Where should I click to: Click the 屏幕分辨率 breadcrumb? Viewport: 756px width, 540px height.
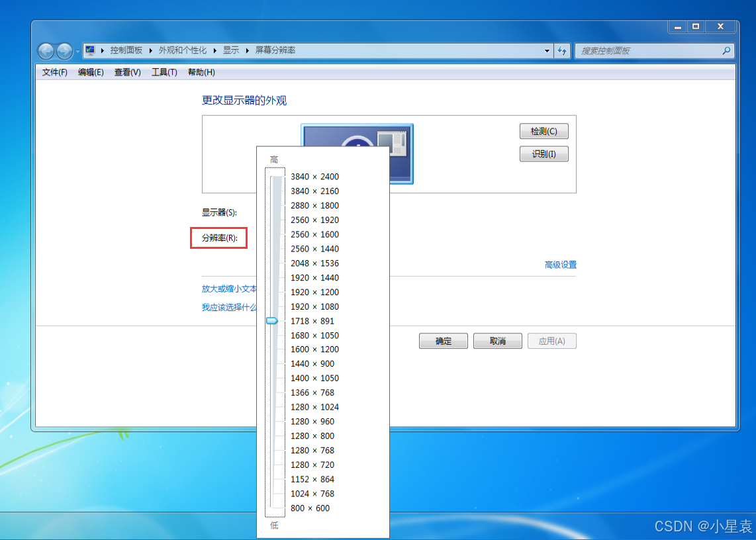[x=275, y=50]
